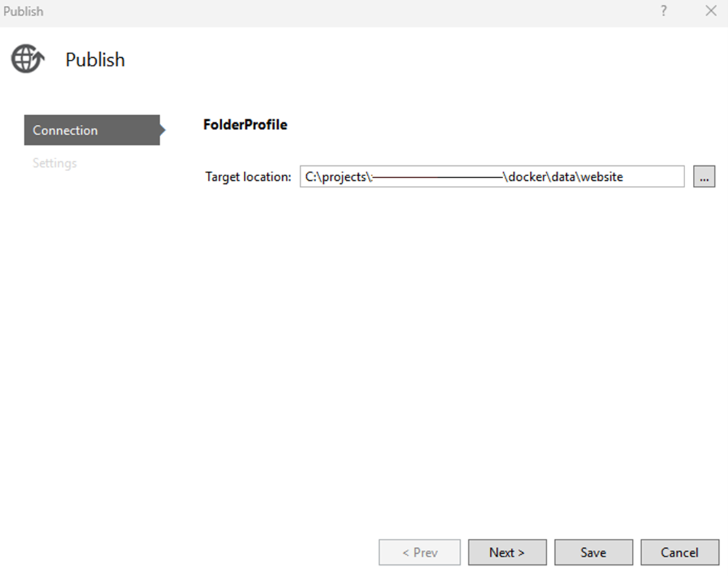Viewport: 728px width, 576px height.
Task: Click the Connection label text
Action: pyautogui.click(x=65, y=130)
